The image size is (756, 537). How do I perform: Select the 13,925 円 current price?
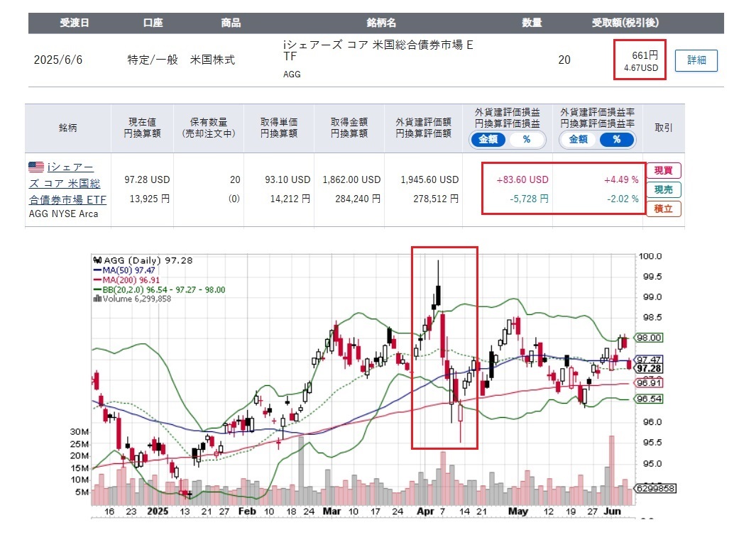coord(150,199)
